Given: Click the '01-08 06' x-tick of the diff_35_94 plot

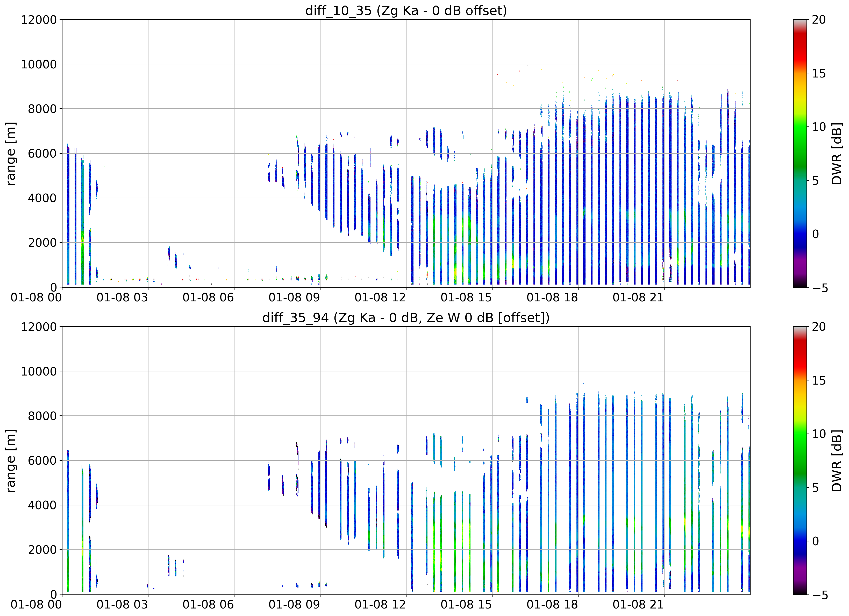Looking at the screenshot, I should [x=208, y=605].
